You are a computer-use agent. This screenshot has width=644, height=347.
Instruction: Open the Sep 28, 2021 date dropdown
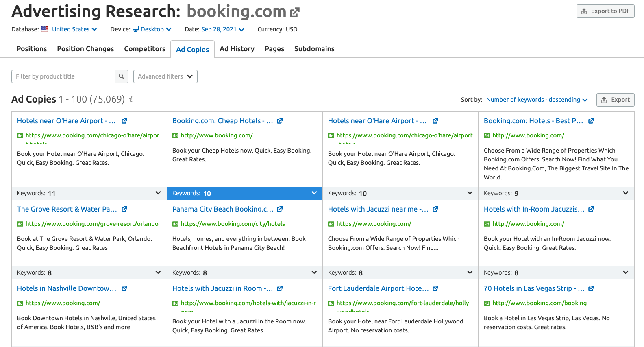coord(223,29)
